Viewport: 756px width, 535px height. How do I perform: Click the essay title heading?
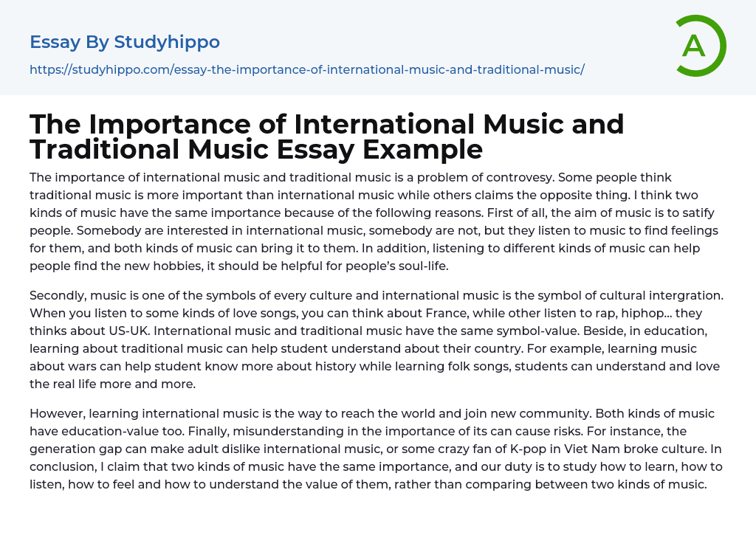pos(327,137)
